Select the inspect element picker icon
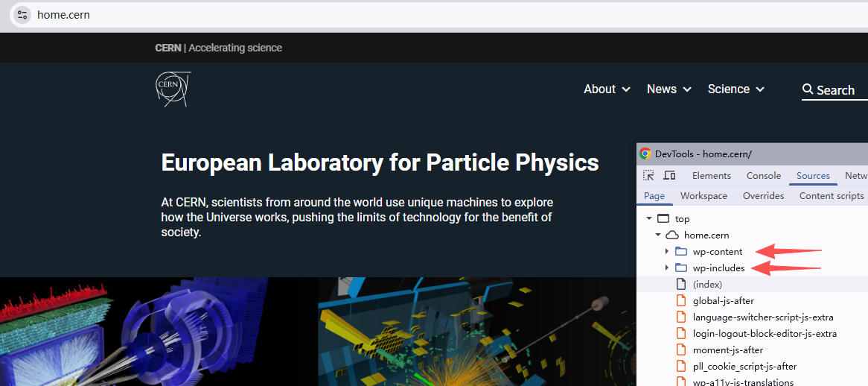 point(648,176)
